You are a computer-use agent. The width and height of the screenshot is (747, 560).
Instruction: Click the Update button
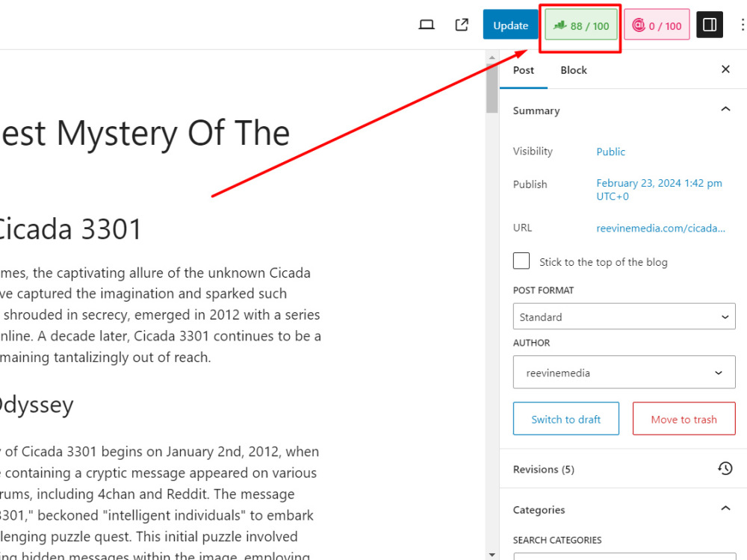coord(510,25)
